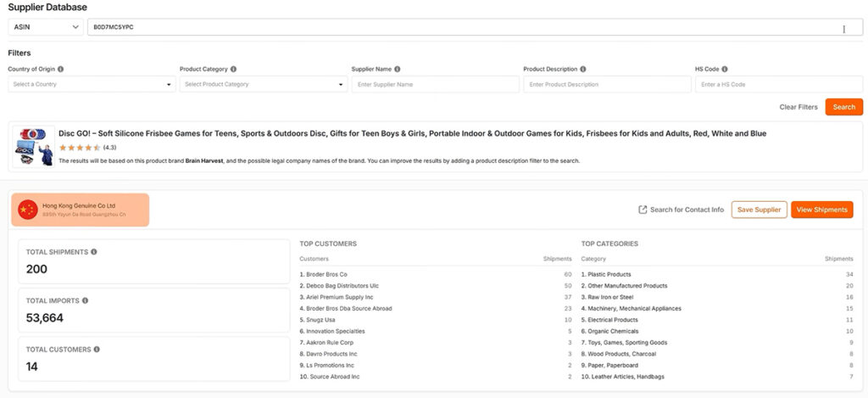Screen dimensions: 868x398
Task: Click info icon next to HS Code
Action: pos(725,69)
